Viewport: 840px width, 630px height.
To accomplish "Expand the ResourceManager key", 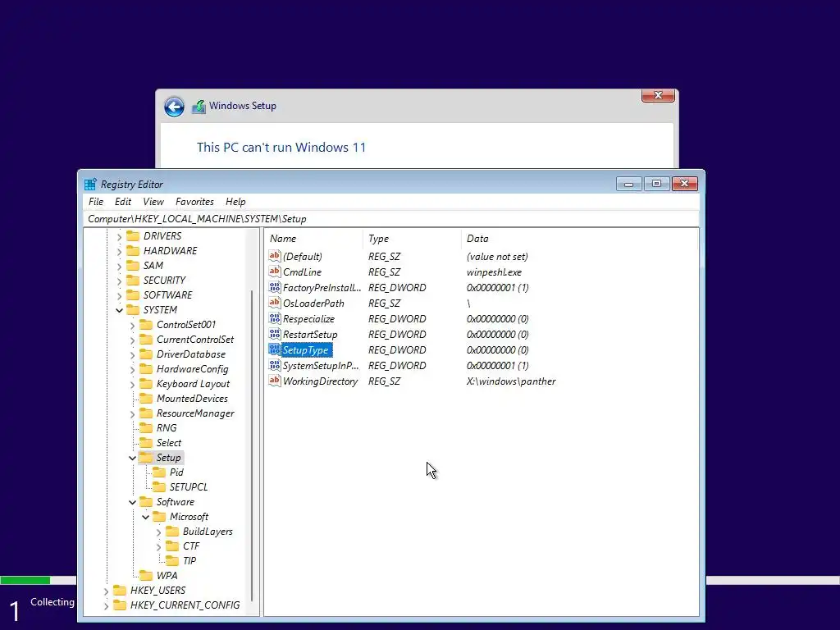I will (x=132, y=413).
